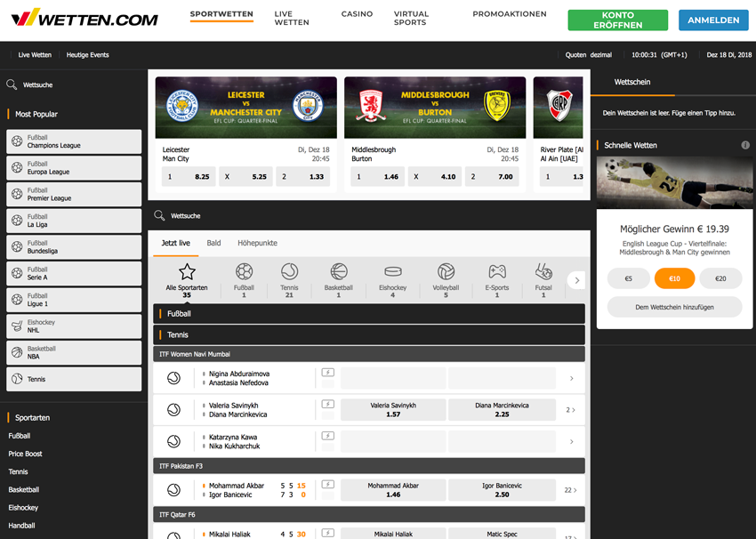Pick draw odds 5.25 for Leicester match
This screenshot has width=756, height=539.
245,176
